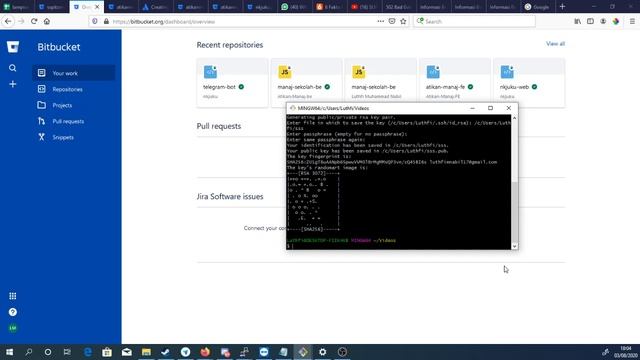Open Firefox from the taskbar
640x360 pixels.
205,352
